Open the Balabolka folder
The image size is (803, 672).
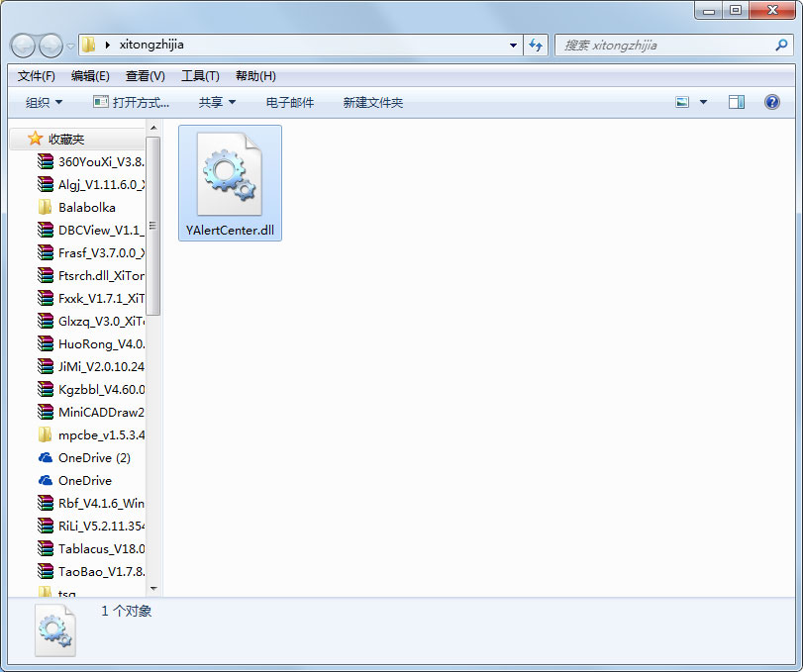[x=77, y=207]
